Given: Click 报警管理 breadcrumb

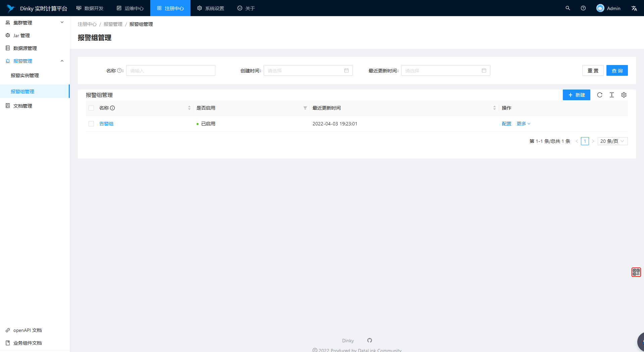Looking at the screenshot, I should tap(113, 24).
